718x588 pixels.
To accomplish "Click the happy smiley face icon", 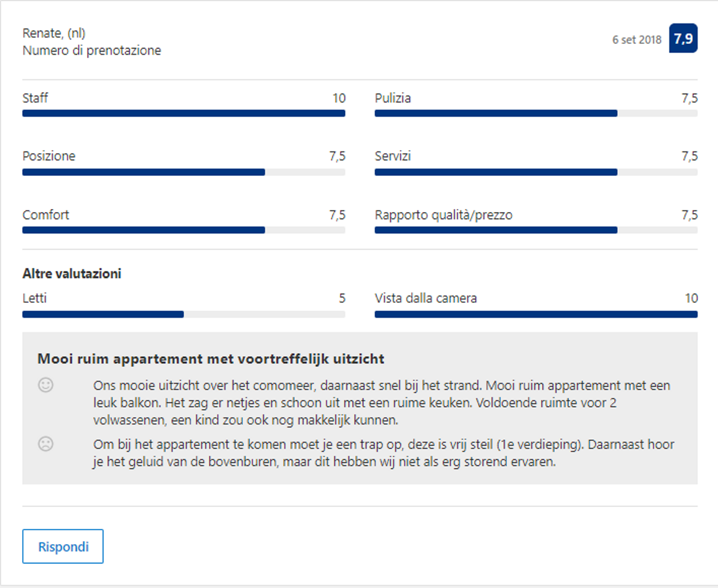I will coord(46,385).
